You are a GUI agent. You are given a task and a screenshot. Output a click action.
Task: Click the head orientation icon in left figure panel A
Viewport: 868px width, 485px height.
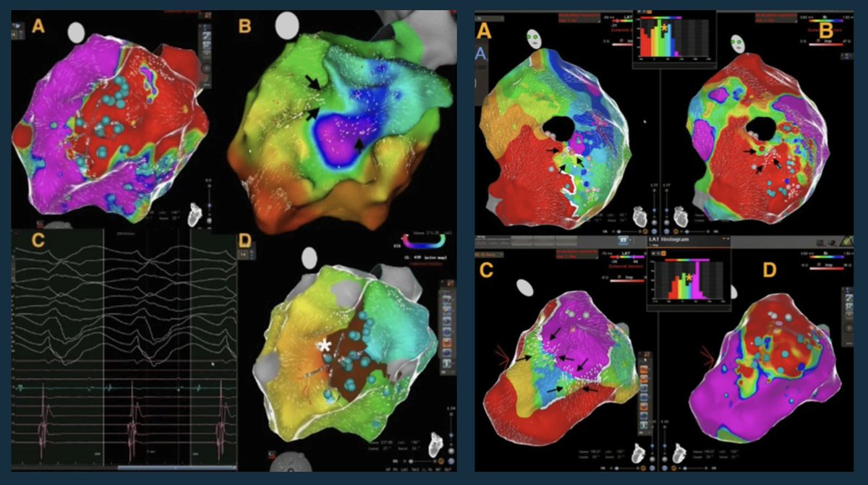click(x=77, y=32)
